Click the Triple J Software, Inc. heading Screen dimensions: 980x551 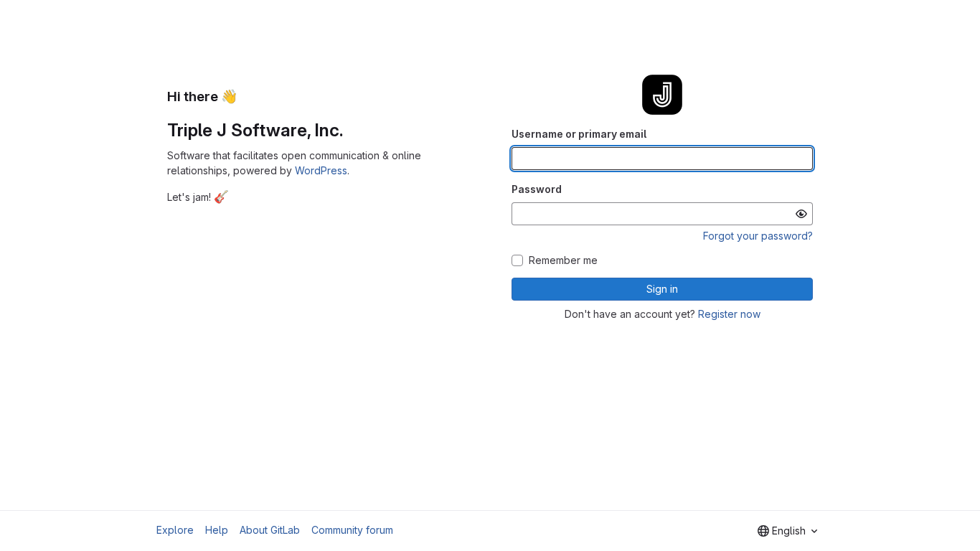(255, 131)
